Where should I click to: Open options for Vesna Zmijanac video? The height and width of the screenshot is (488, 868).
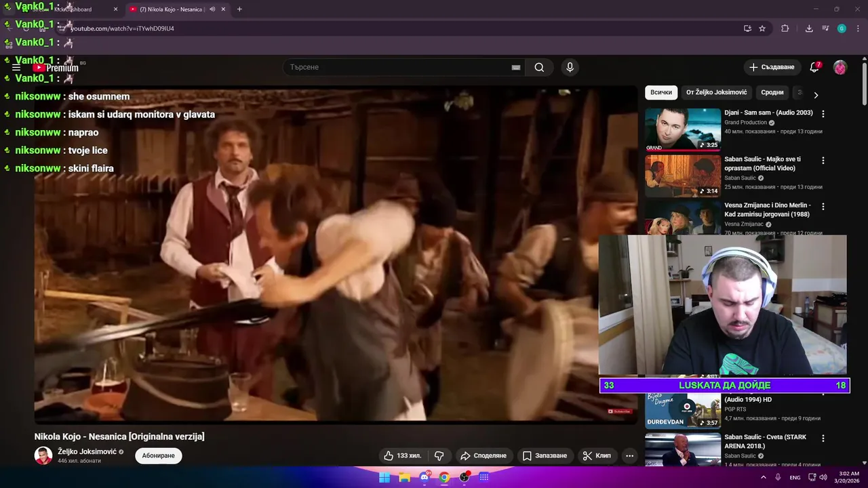click(823, 206)
